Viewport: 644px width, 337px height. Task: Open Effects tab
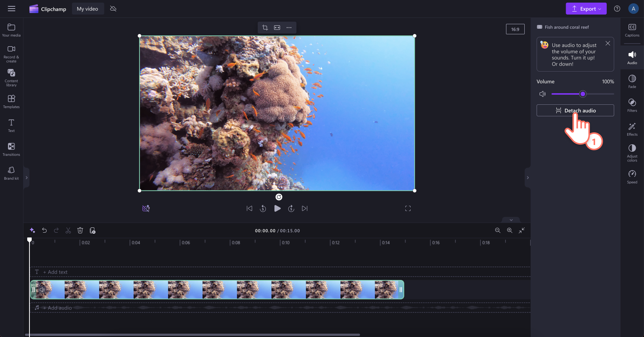(x=632, y=129)
